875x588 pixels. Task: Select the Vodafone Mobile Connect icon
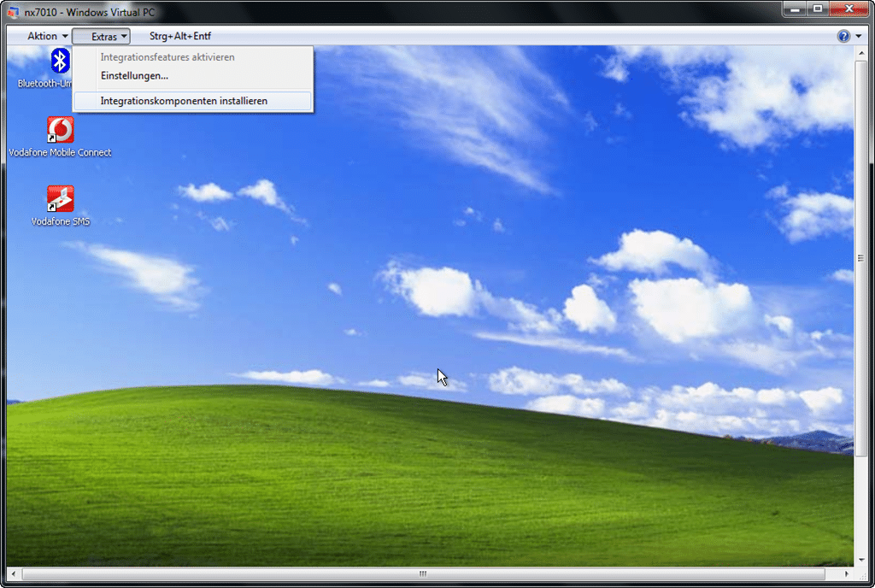[61, 129]
